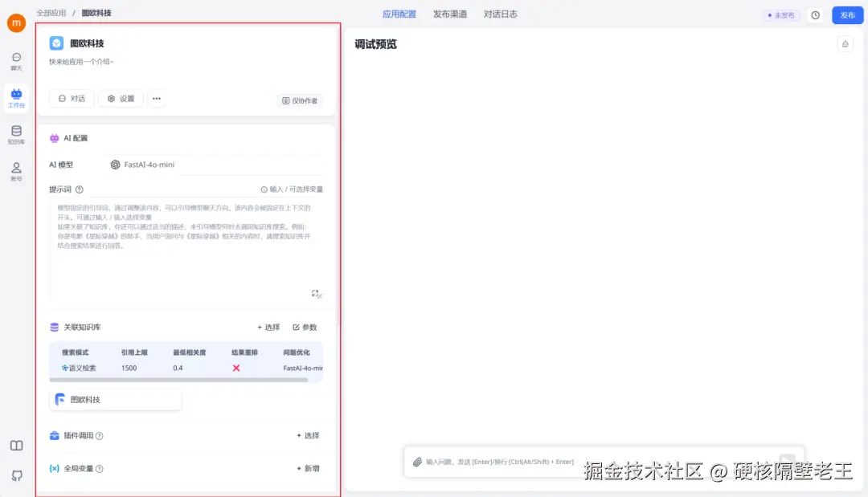The height and width of the screenshot is (497, 868).
Task: Click the paperclip attachment icon in chat input
Action: coord(417,462)
